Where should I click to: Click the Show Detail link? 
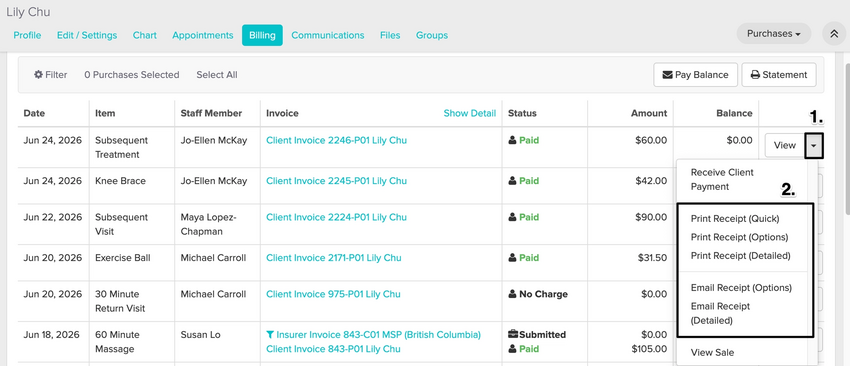pos(469,113)
